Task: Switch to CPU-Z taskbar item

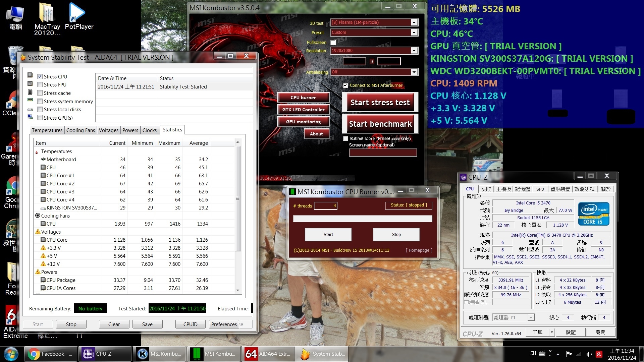Action: click(x=105, y=354)
